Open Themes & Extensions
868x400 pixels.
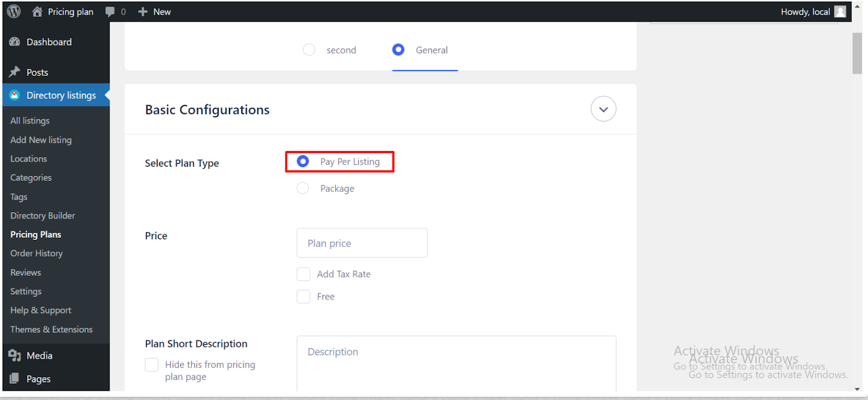(51, 329)
